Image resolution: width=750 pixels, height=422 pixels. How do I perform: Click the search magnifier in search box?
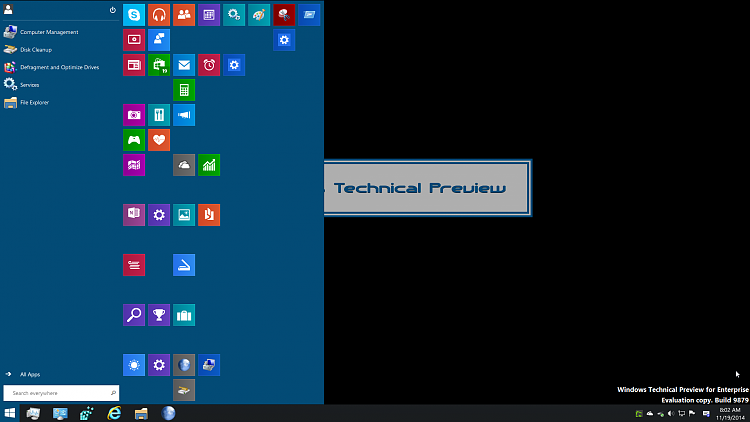click(x=113, y=393)
